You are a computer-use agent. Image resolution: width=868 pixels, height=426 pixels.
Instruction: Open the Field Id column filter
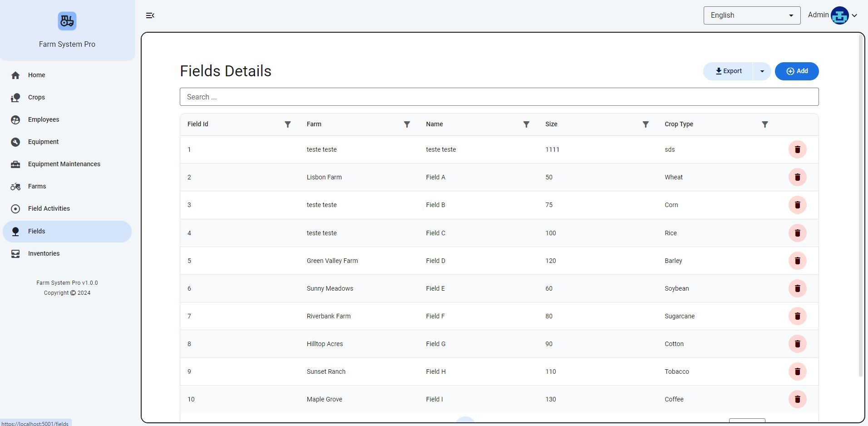pos(287,124)
